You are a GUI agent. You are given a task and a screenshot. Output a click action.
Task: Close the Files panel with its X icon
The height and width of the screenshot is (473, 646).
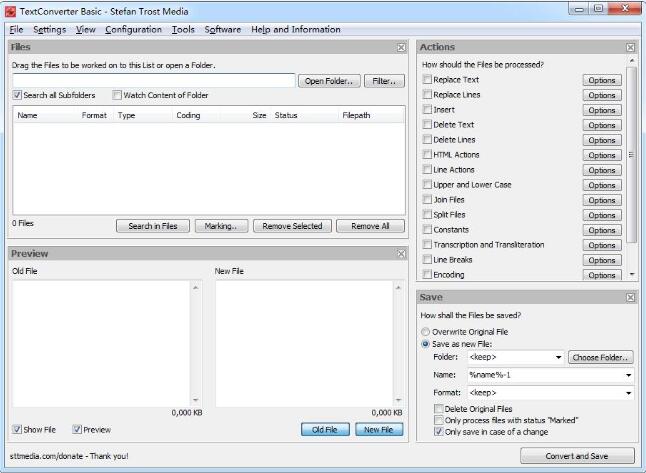[x=401, y=47]
